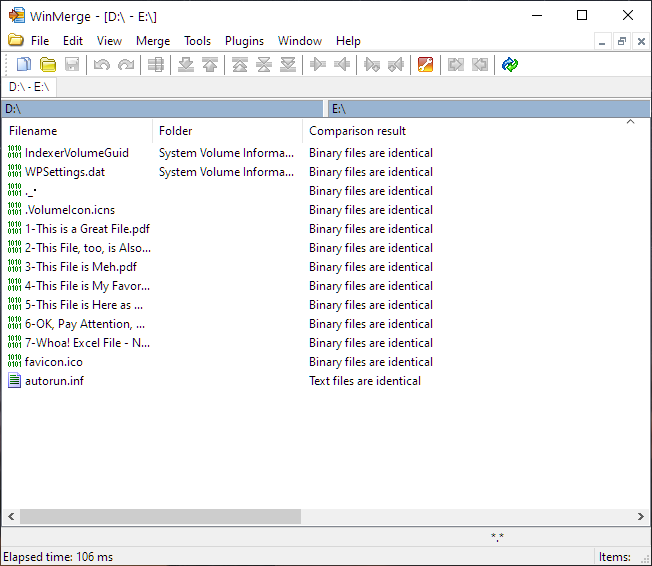Click the Open folder toolbar icon
652x566 pixels.
click(48, 64)
